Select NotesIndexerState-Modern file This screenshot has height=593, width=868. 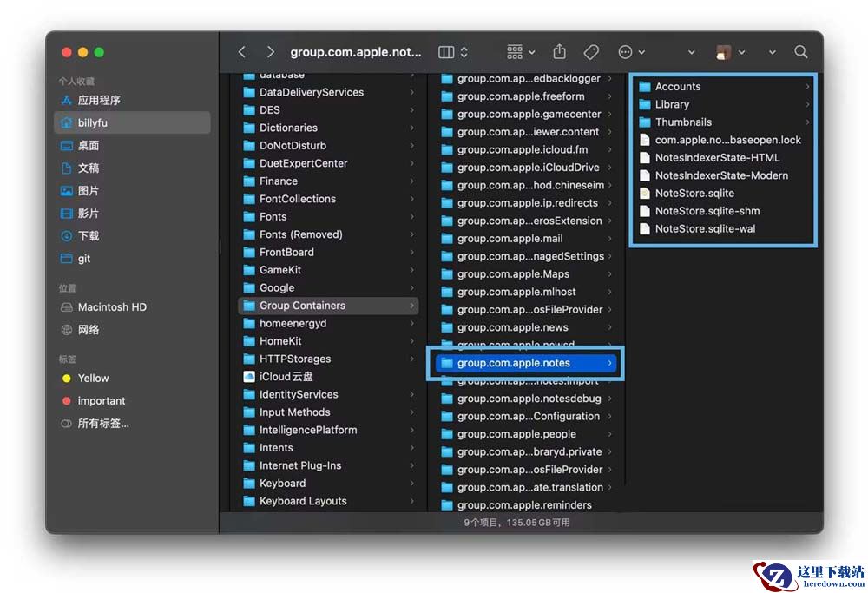point(722,175)
